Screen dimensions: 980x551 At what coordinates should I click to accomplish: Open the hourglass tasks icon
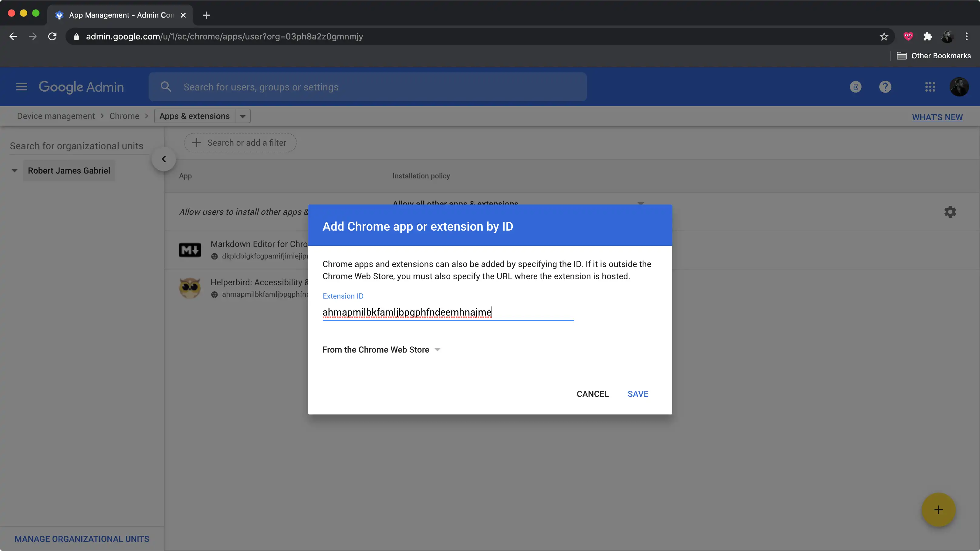856,87
